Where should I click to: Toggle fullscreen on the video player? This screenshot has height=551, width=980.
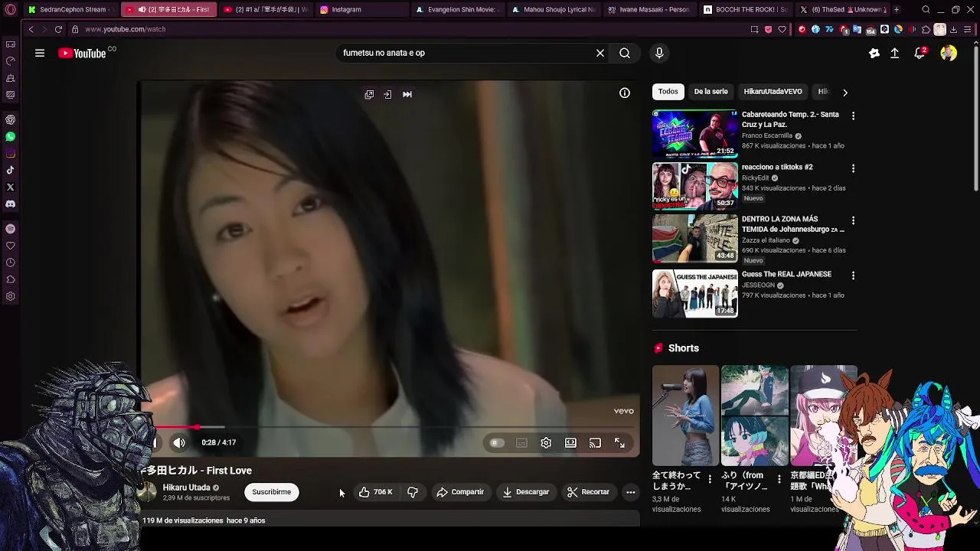pyautogui.click(x=619, y=442)
